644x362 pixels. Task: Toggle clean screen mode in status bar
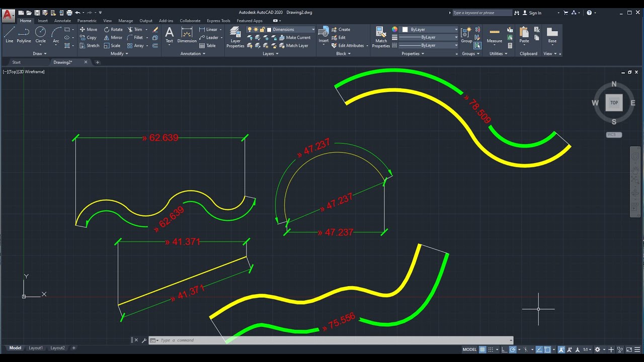pyautogui.click(x=629, y=349)
